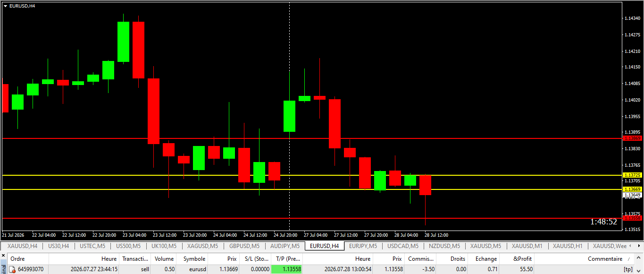Image resolution: width=644 pixels, height=274 pixels.
Task: Open the EURJPY,M5 chart tab
Action: point(363,246)
